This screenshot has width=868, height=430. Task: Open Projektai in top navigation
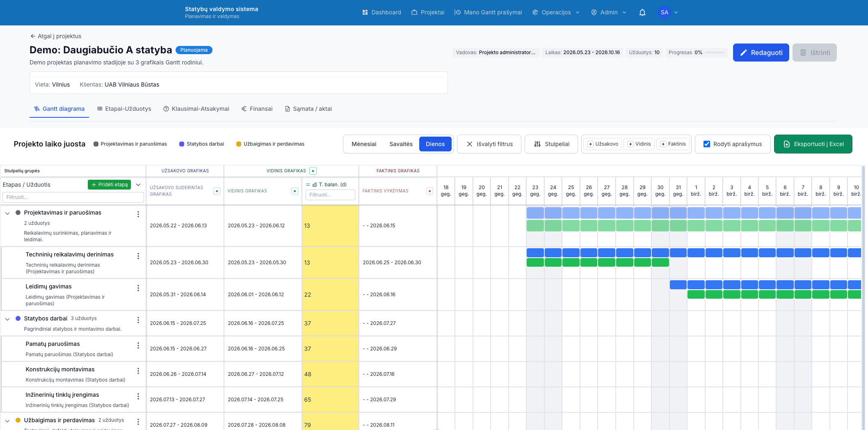(x=428, y=12)
